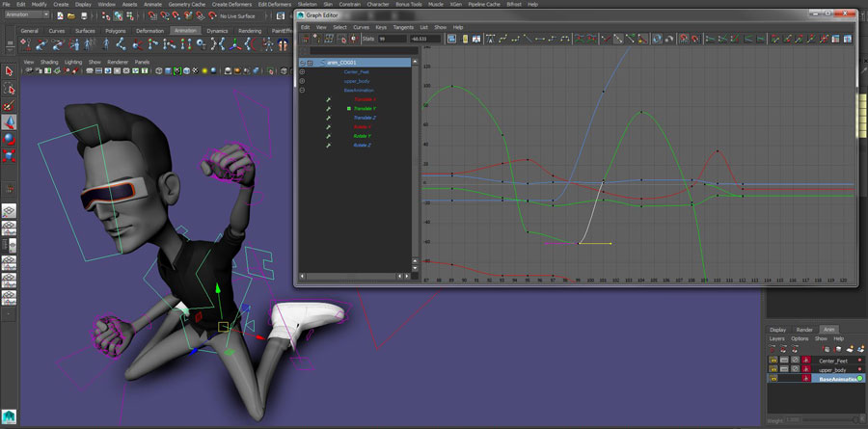
Task: Click the IK Spline Handle shelf icon
Action: [x=57, y=43]
